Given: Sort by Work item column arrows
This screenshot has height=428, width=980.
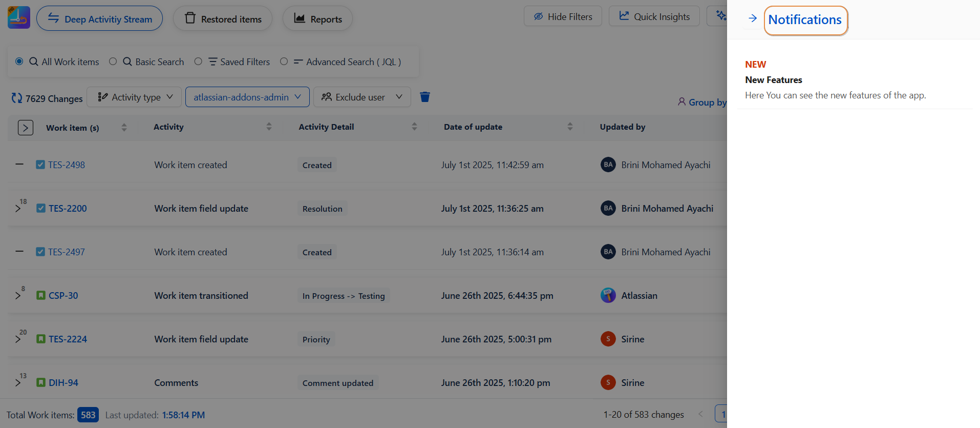Looking at the screenshot, I should (x=124, y=127).
